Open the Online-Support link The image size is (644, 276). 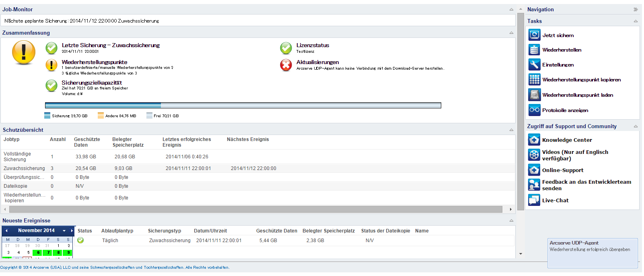563,170
